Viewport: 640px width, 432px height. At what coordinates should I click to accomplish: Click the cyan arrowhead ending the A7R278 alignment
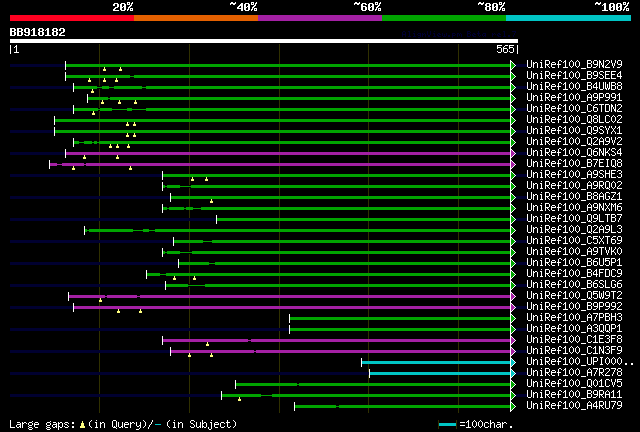(513, 374)
